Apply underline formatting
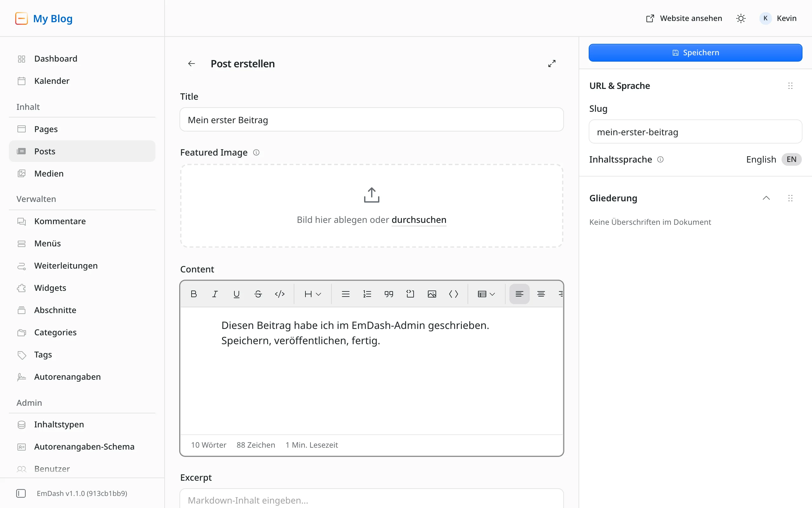Image resolution: width=812 pixels, height=508 pixels. pos(237,294)
